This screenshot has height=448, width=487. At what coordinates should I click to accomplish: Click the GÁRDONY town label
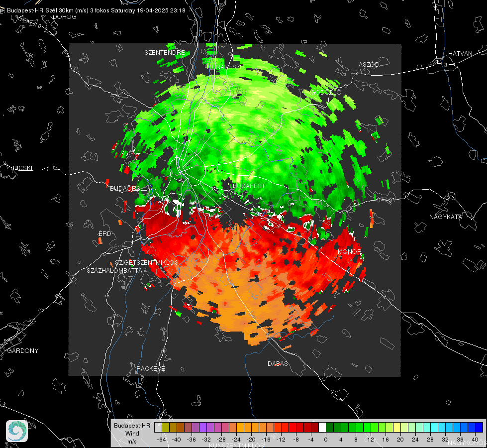[23, 351]
